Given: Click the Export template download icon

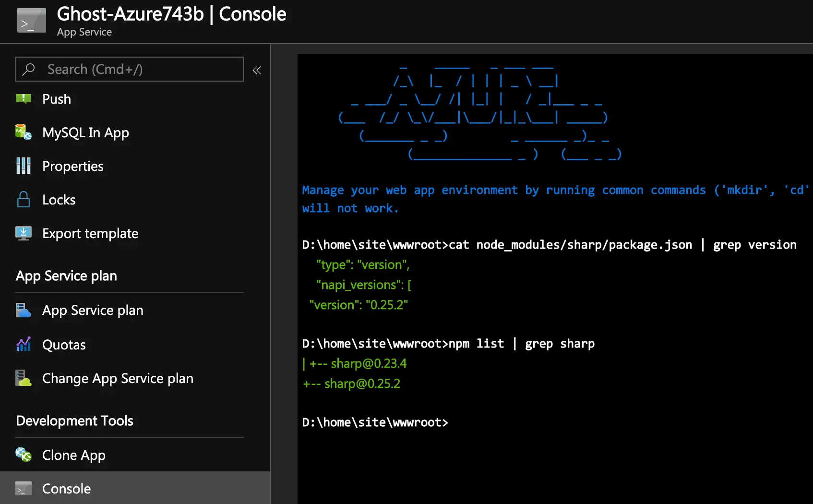Looking at the screenshot, I should click(24, 233).
